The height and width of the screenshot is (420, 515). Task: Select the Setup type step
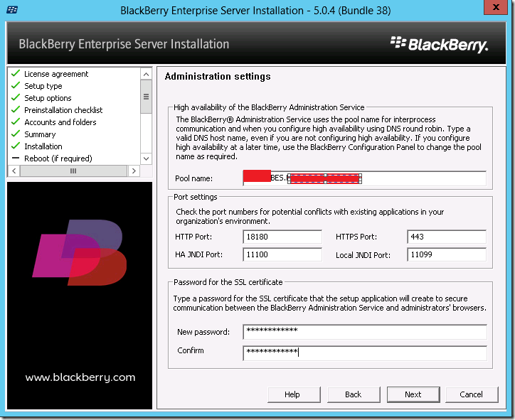point(43,86)
